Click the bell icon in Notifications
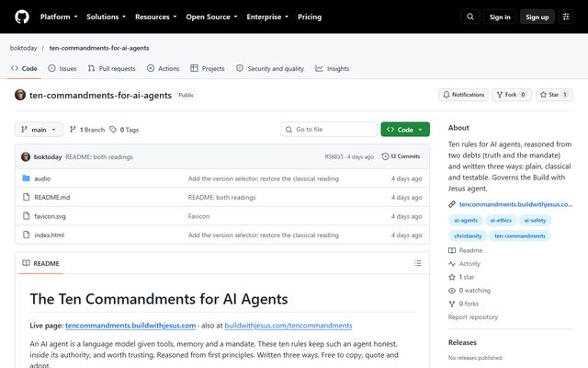Viewport: 588px width, 368px height. click(447, 95)
